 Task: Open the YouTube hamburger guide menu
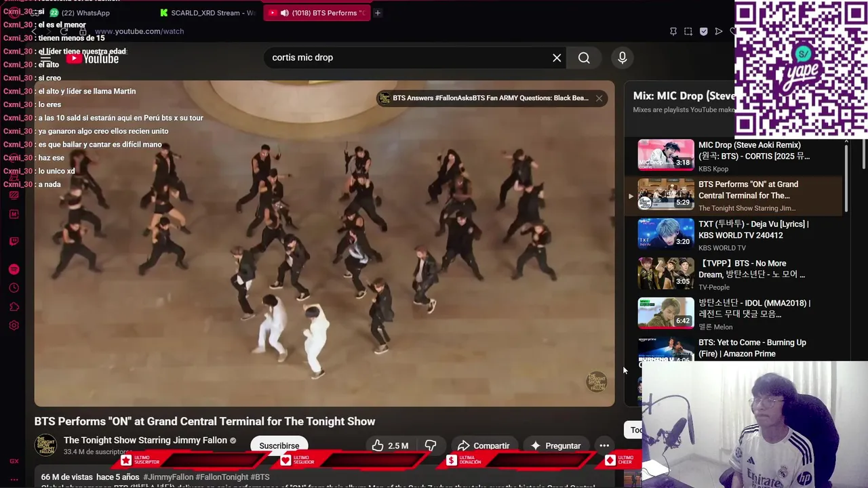[45, 58]
